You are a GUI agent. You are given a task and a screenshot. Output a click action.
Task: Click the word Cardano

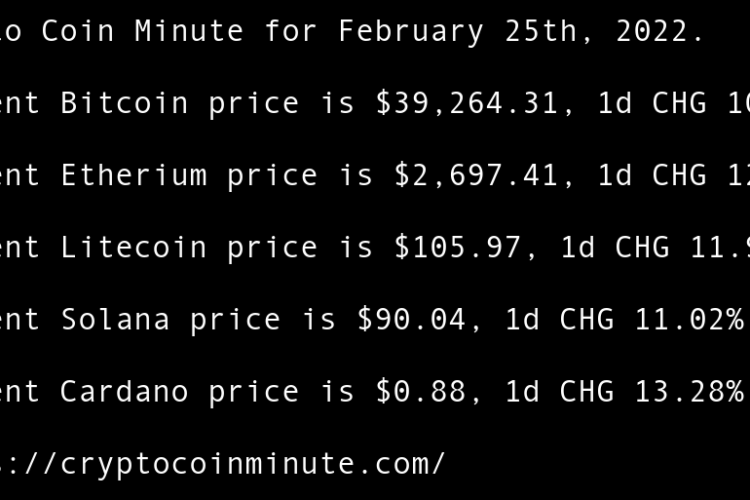pos(124,391)
